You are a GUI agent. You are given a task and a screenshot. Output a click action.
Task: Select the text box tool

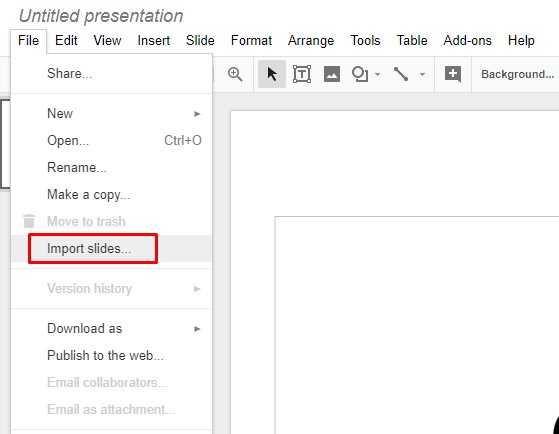302,74
